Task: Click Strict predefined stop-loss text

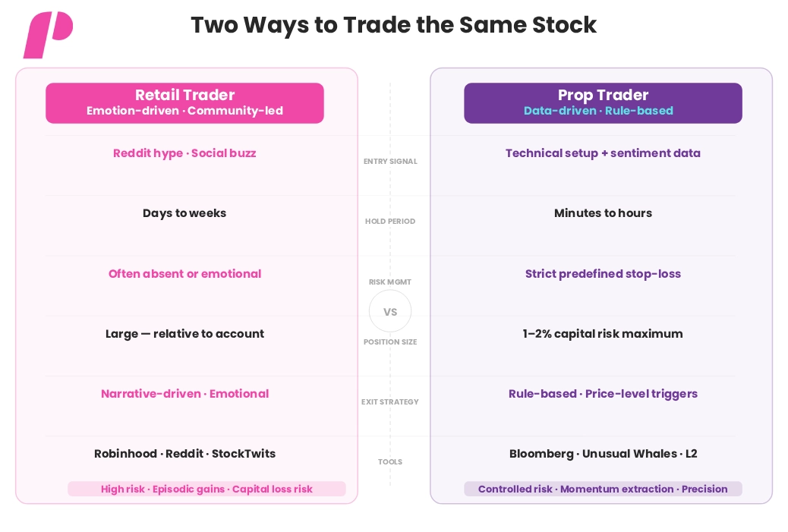Action: [603, 274]
